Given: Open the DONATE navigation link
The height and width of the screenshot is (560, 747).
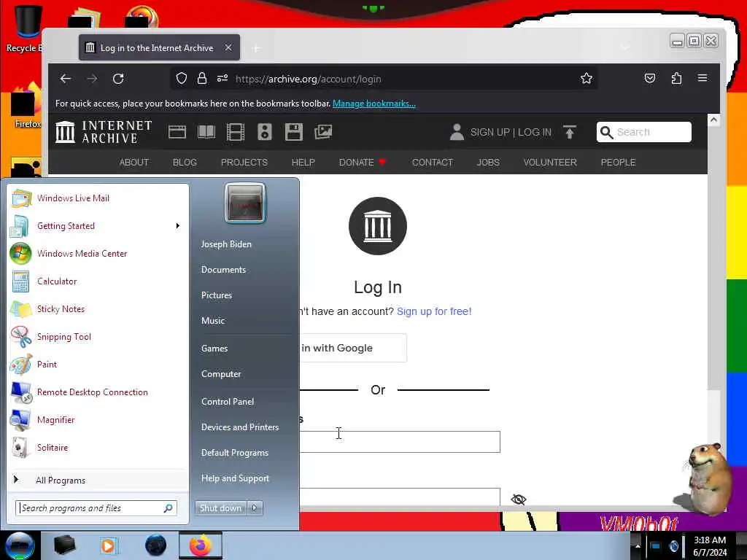Looking at the screenshot, I should [362, 163].
